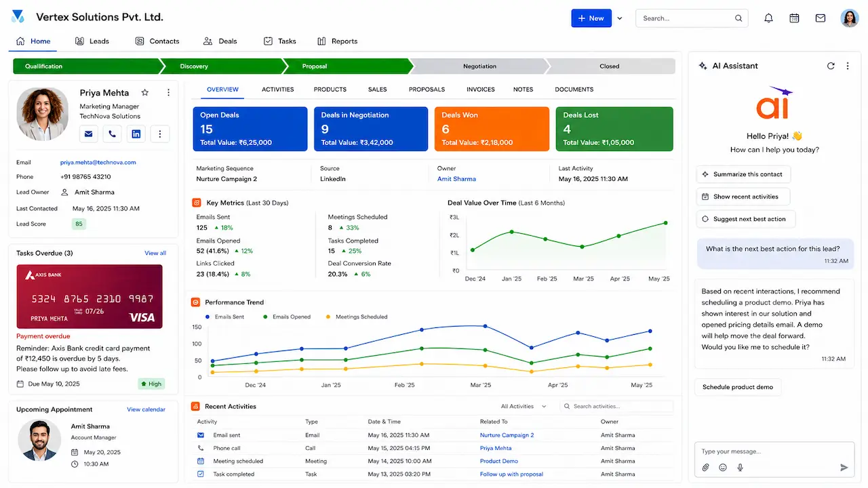Open Amit Sharma owner link
Image resolution: width=868 pixels, height=488 pixels.
[456, 179]
